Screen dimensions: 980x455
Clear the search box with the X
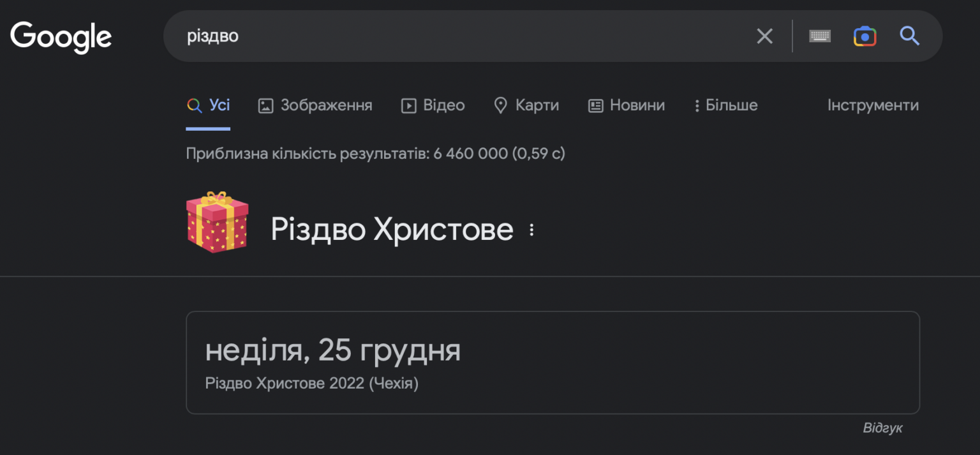(764, 36)
